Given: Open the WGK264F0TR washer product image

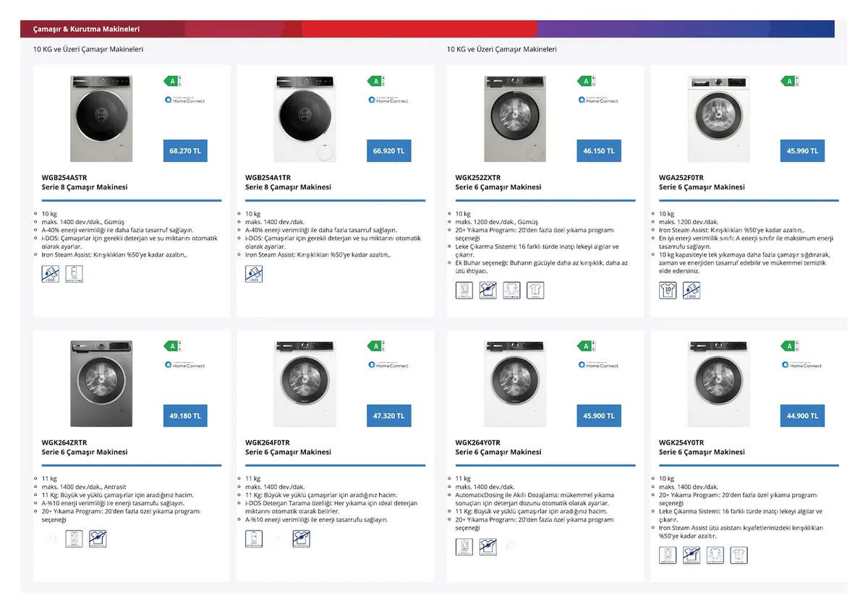Looking at the screenshot, I should (x=305, y=384).
